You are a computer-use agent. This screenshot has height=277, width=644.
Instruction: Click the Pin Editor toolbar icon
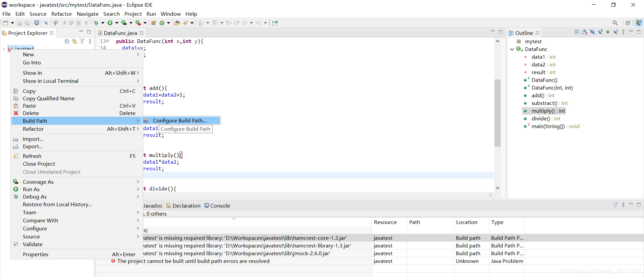point(275,23)
